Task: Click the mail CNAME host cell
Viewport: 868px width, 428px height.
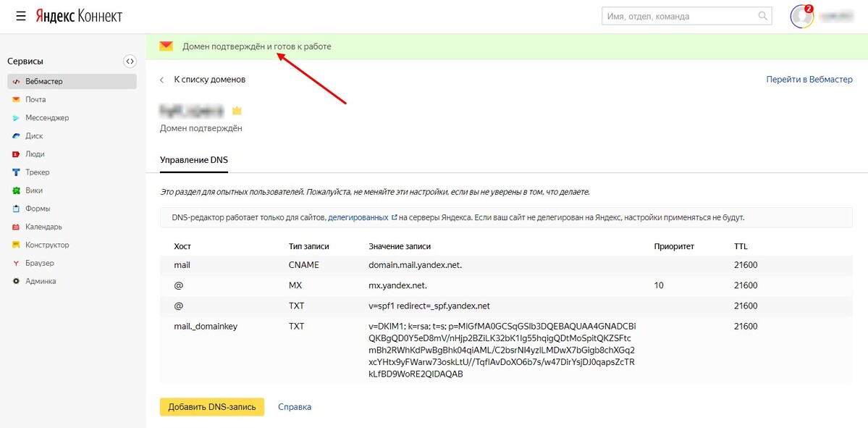Action: pos(182,265)
